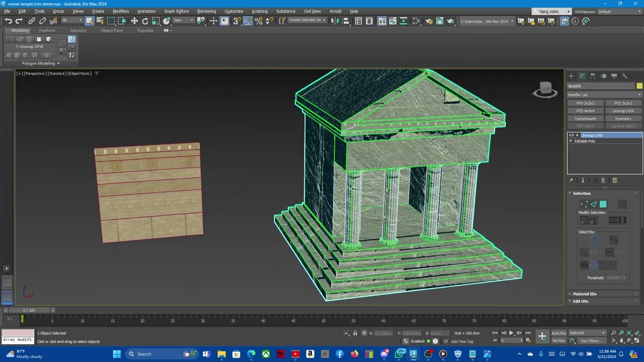Switch to the Utilities command panel
Screen dimensions: 644x362
pyautogui.click(x=625, y=76)
